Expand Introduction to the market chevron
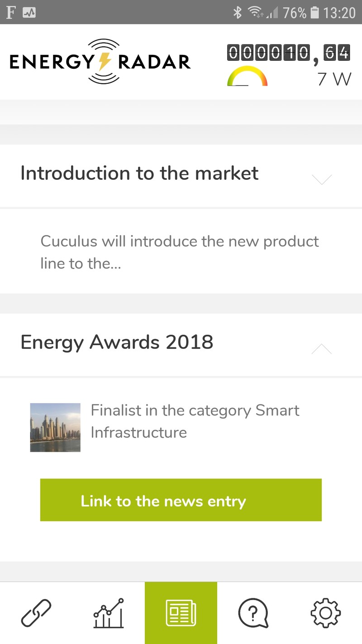The image size is (362, 644). click(322, 179)
